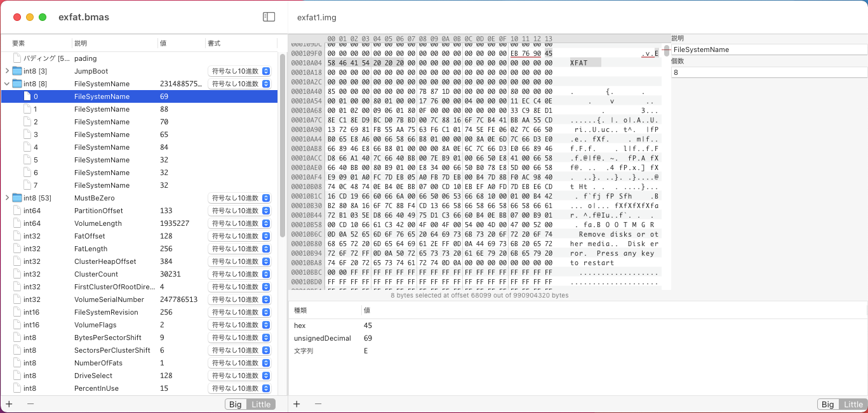Click the file icon of the FatOffset row
This screenshot has width=868, height=413.
17,236
